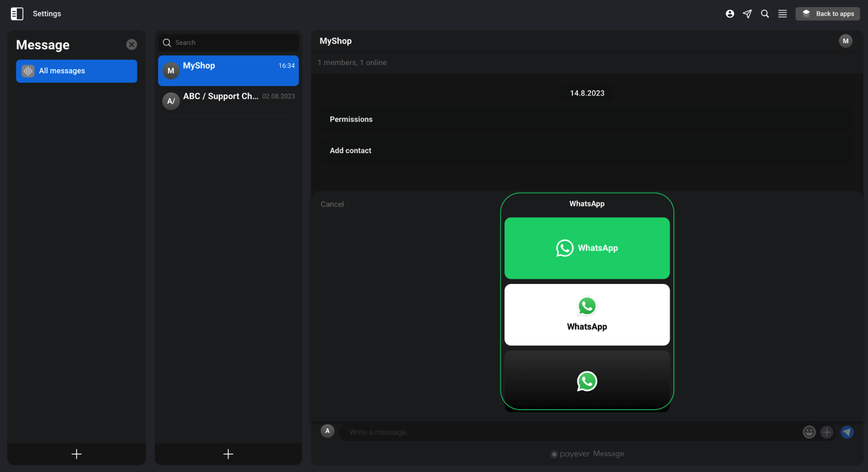
Task: Close the Message sidebar panel
Action: tap(131, 44)
